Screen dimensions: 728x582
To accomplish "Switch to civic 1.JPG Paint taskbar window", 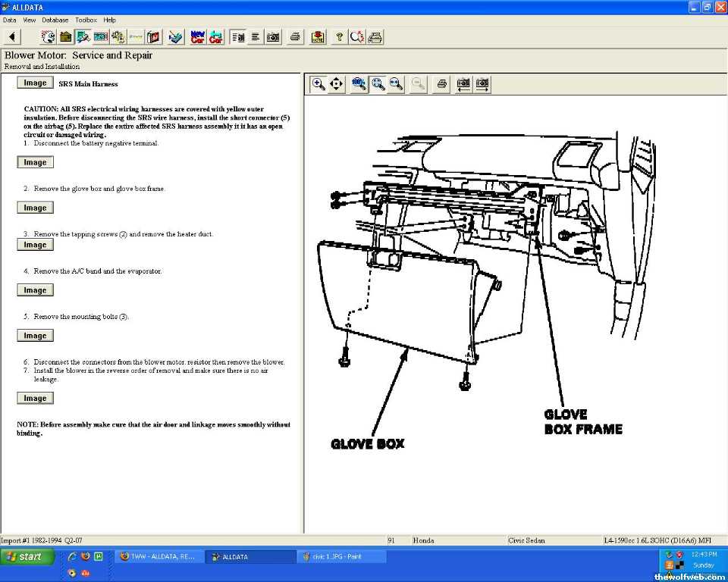I will pos(341,557).
